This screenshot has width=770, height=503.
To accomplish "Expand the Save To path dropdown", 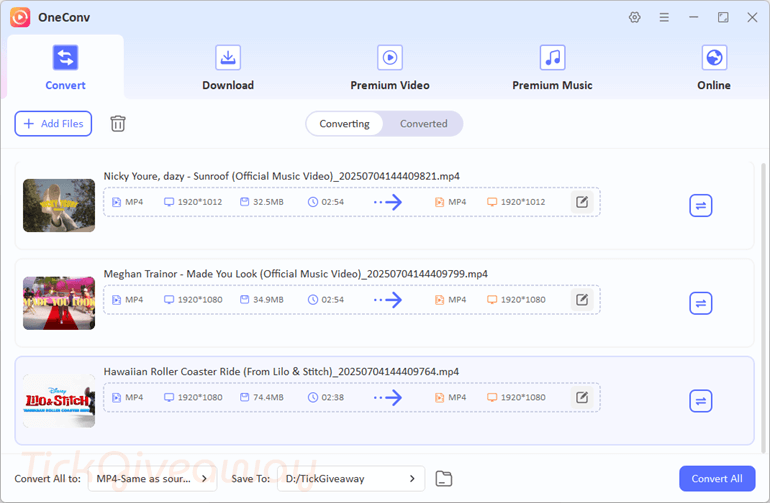I will [x=351, y=479].
